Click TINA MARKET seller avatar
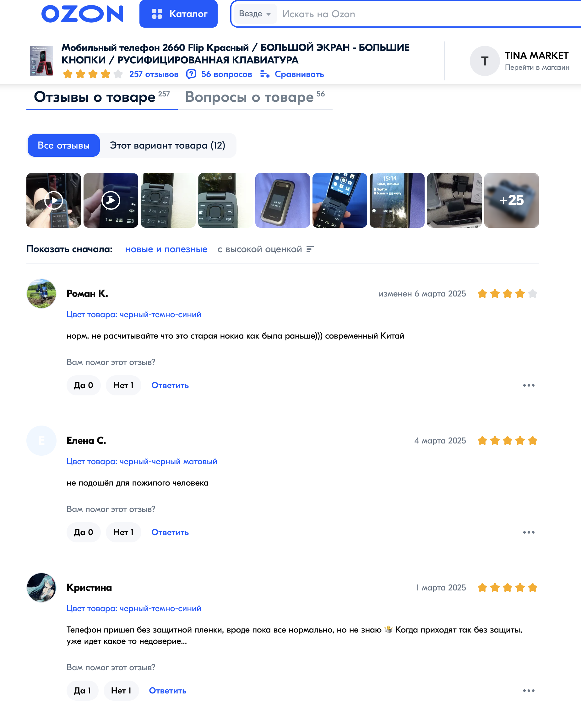581x728 pixels. (485, 61)
